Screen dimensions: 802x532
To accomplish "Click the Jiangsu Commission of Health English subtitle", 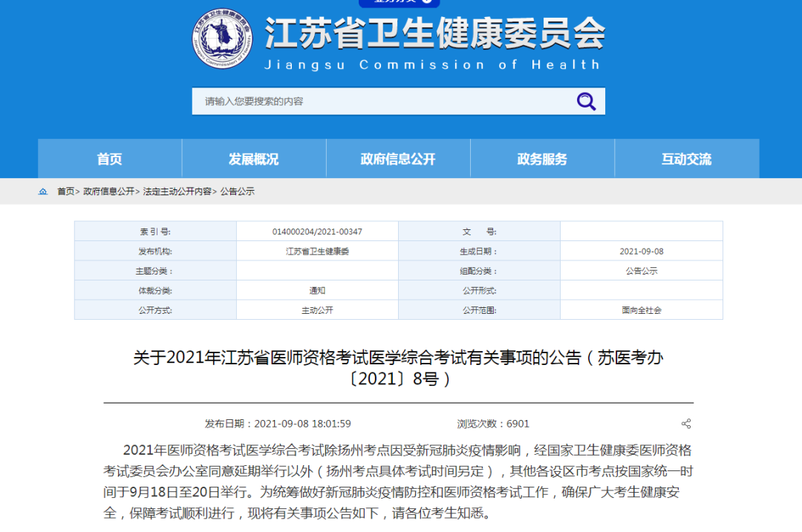I will 432,65.
